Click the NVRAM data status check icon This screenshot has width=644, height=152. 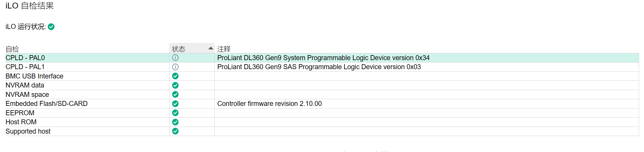175,85
